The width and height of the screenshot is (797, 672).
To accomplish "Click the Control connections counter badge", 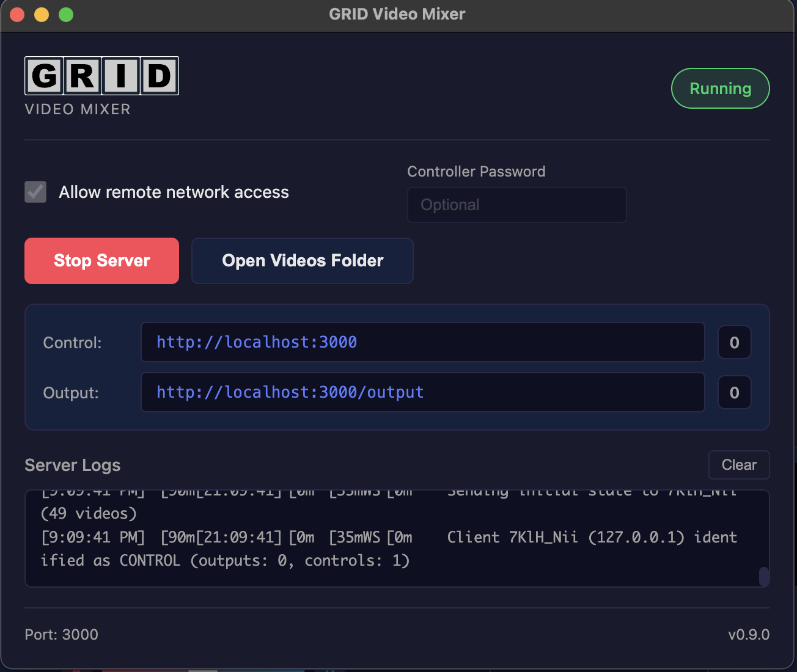I will pos(734,342).
